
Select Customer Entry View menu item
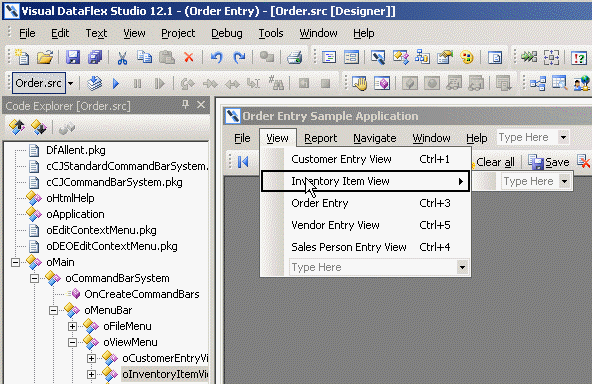coord(365,159)
